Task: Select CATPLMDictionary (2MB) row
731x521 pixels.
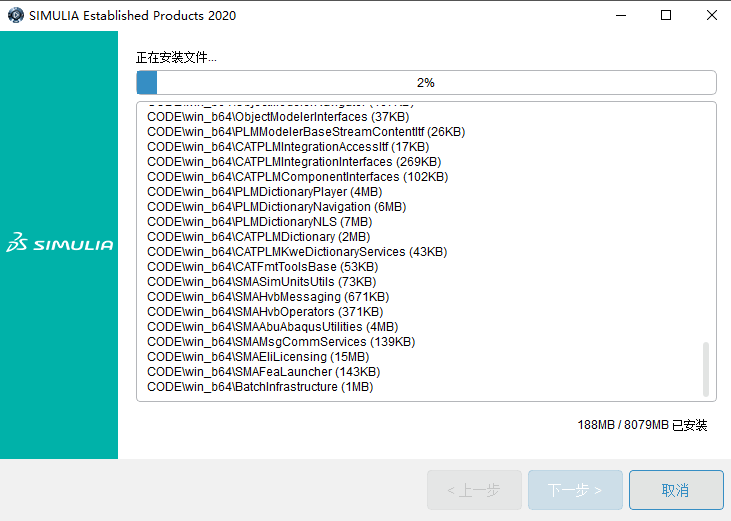Action: [x=258, y=237]
